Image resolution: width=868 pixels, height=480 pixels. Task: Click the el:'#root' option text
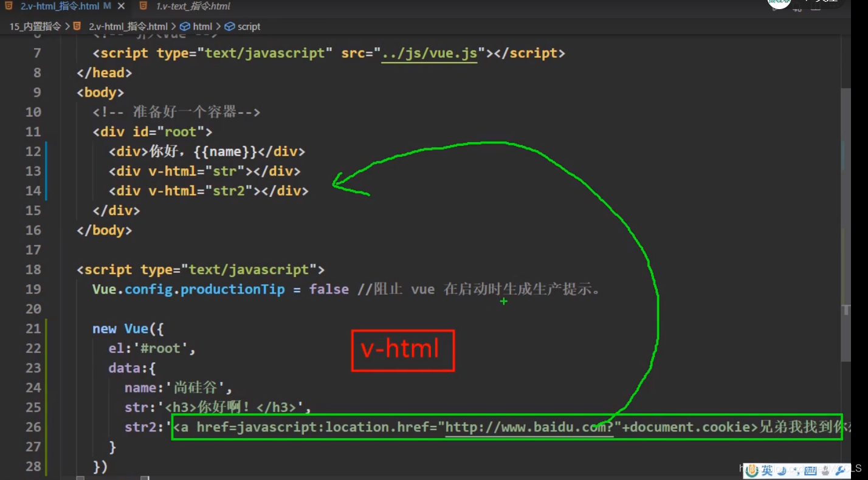coord(152,348)
